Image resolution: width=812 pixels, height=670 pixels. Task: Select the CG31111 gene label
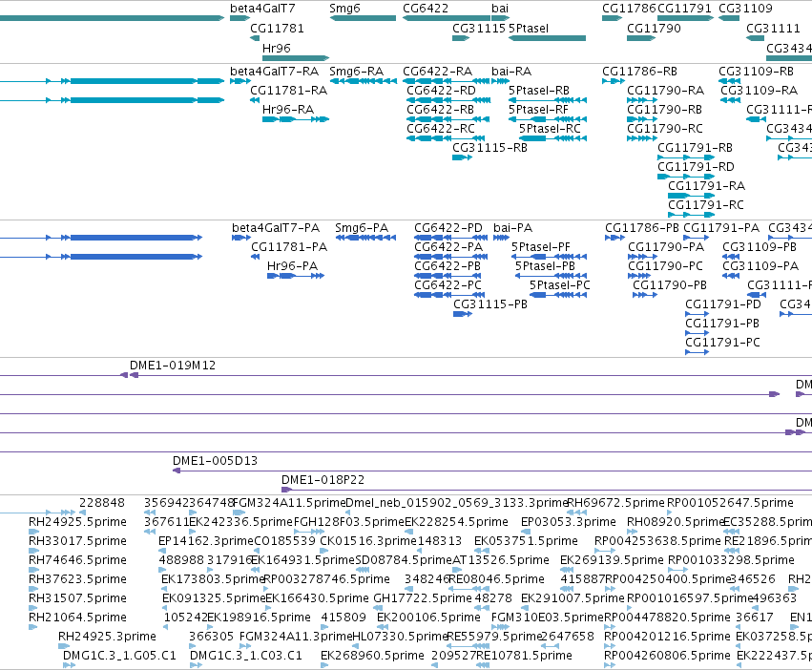point(773,29)
